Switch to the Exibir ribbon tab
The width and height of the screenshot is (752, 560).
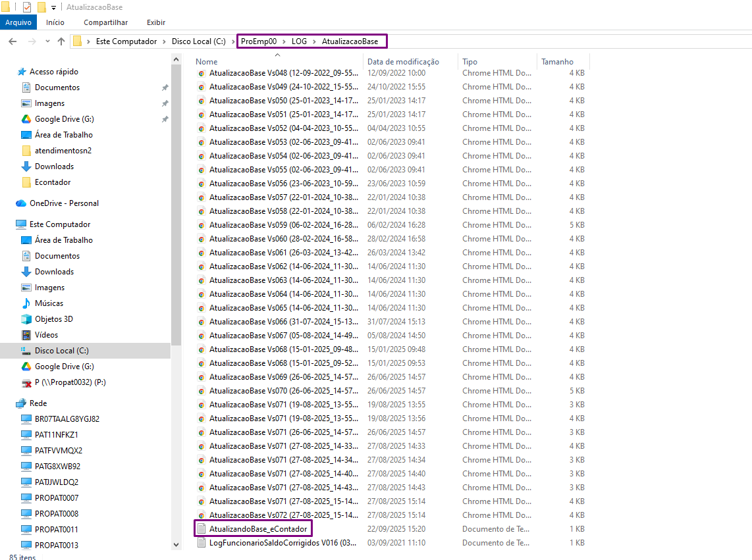coord(155,22)
